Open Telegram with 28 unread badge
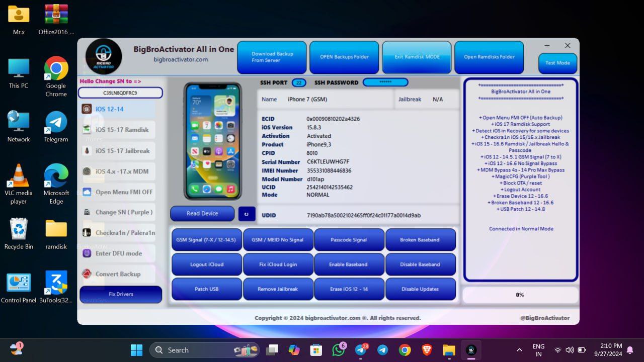Viewport: 644px width, 362px height. [361, 350]
